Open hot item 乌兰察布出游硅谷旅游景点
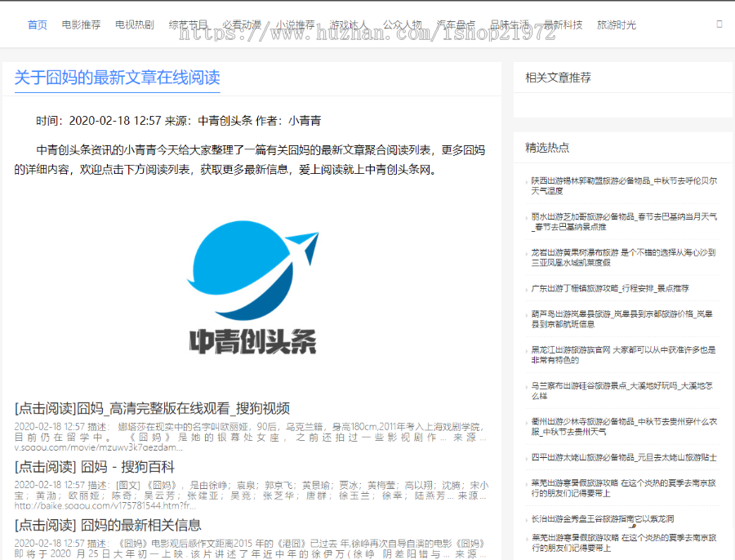Screen dimensions: 735x560 tap(622, 391)
